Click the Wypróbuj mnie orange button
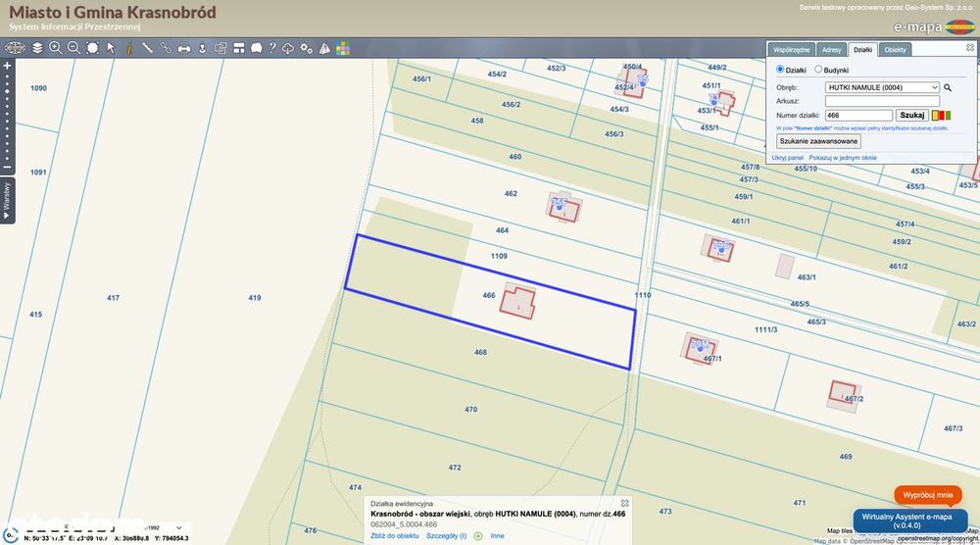The image size is (980, 545). click(x=928, y=495)
